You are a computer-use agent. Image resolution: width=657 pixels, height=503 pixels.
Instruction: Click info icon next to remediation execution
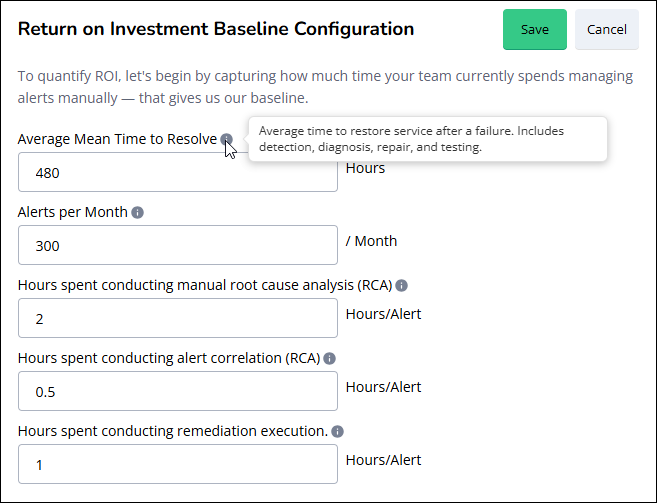click(x=337, y=431)
